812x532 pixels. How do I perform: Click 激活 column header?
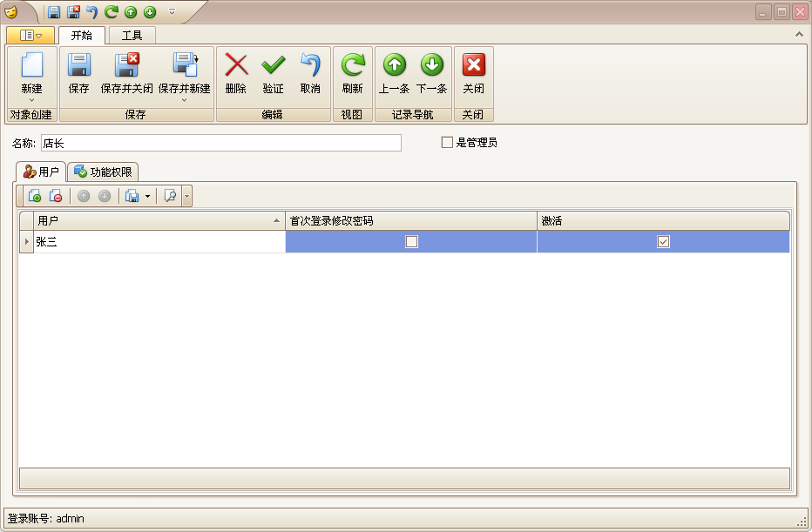point(663,221)
